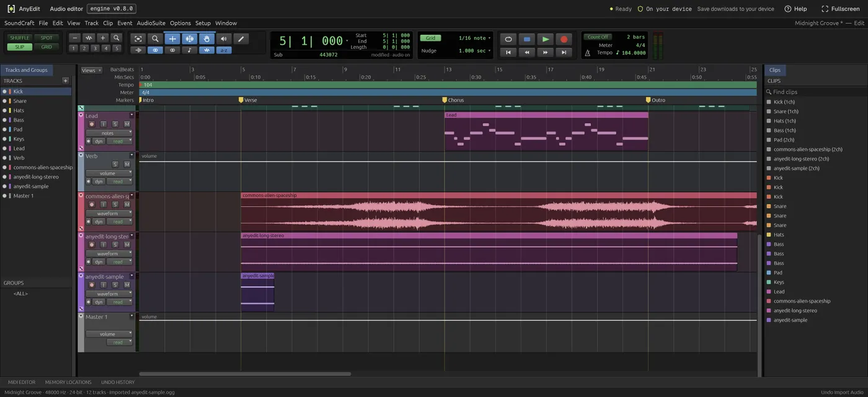Toggle loop playback button
This screenshot has height=397, width=868.
(x=508, y=39)
